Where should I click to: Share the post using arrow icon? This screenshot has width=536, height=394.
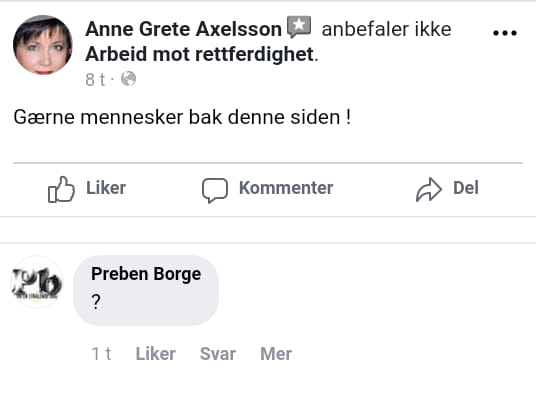429,190
